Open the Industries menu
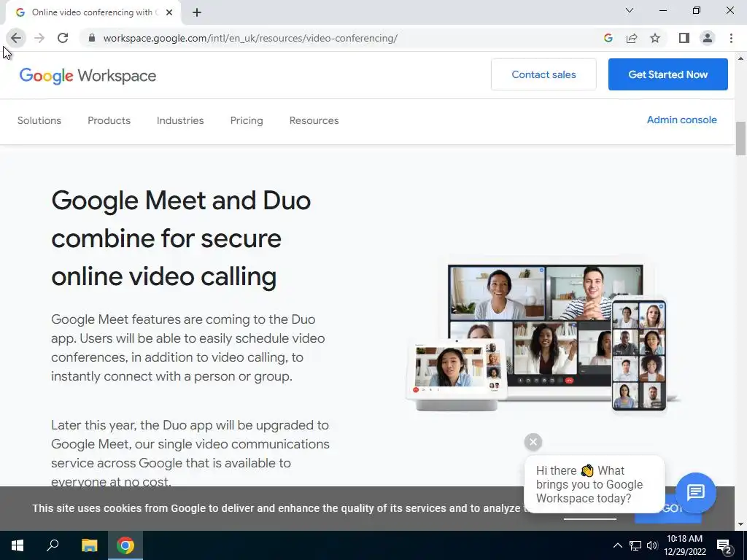747x560 pixels. coord(180,120)
